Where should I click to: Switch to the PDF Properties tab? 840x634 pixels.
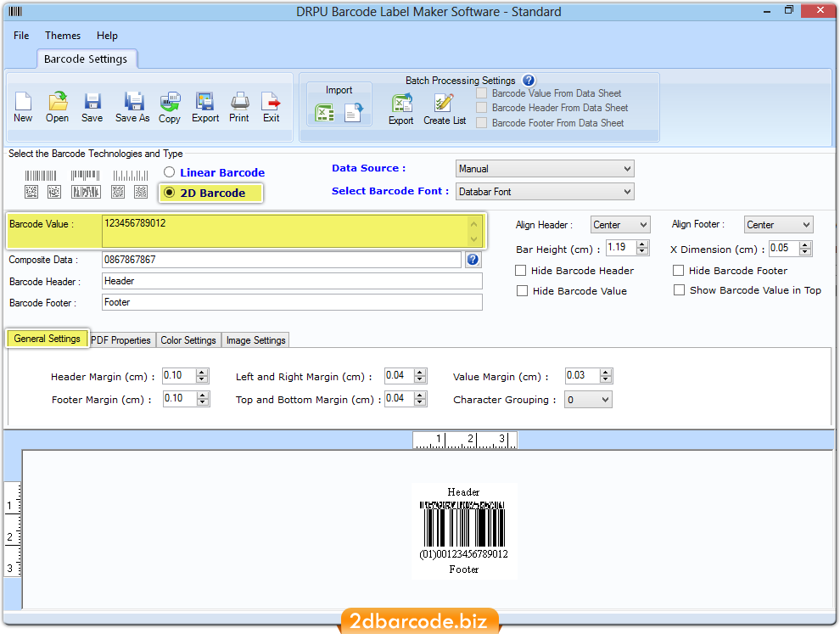pos(121,340)
